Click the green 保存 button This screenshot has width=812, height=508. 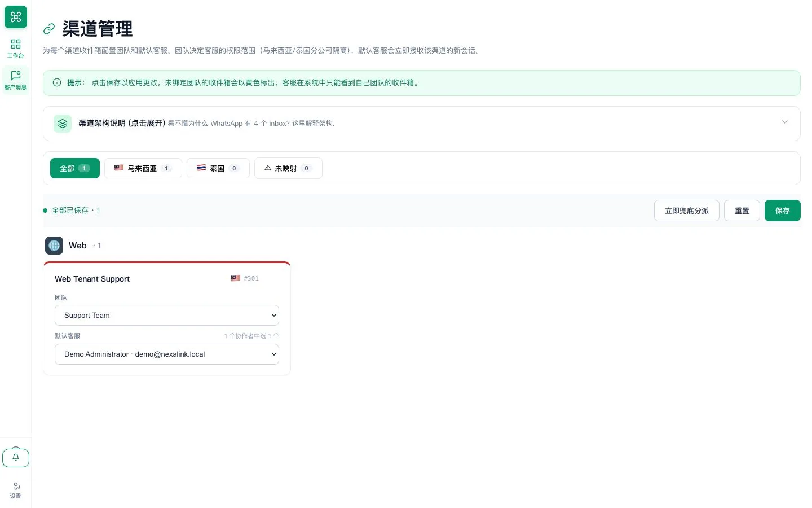783,211
